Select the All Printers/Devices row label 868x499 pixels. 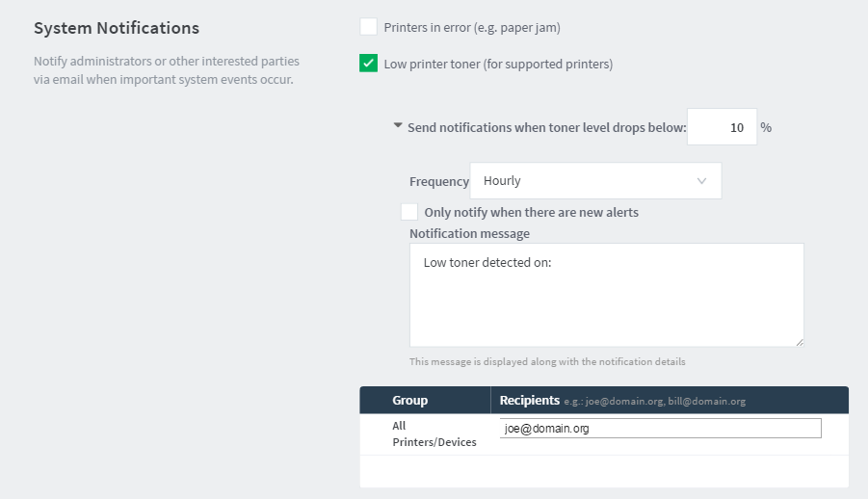pyautogui.click(x=434, y=433)
